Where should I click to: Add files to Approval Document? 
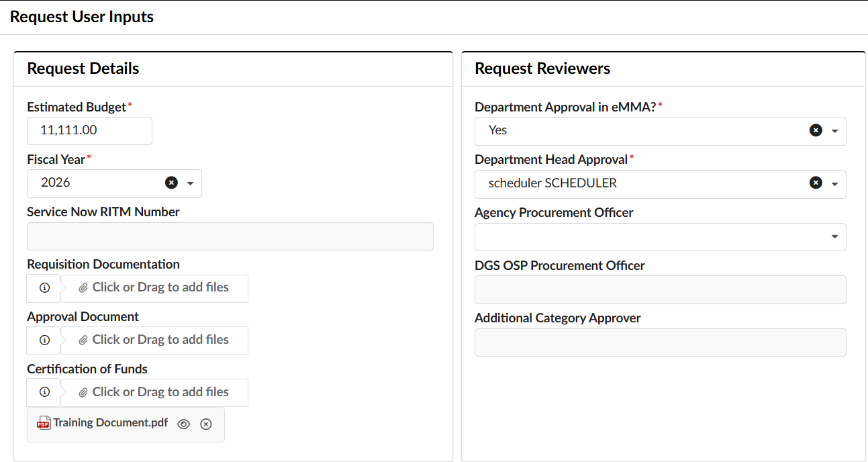click(x=154, y=340)
